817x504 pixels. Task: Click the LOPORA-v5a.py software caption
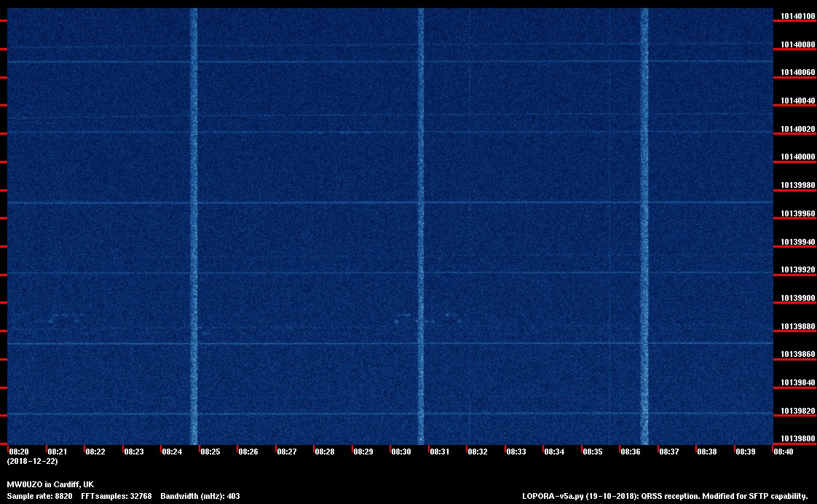665,496
